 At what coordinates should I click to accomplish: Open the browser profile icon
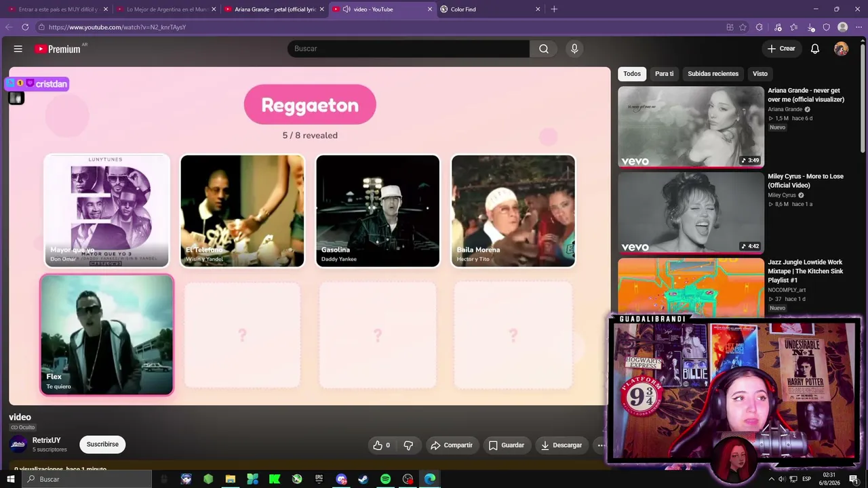(842, 27)
